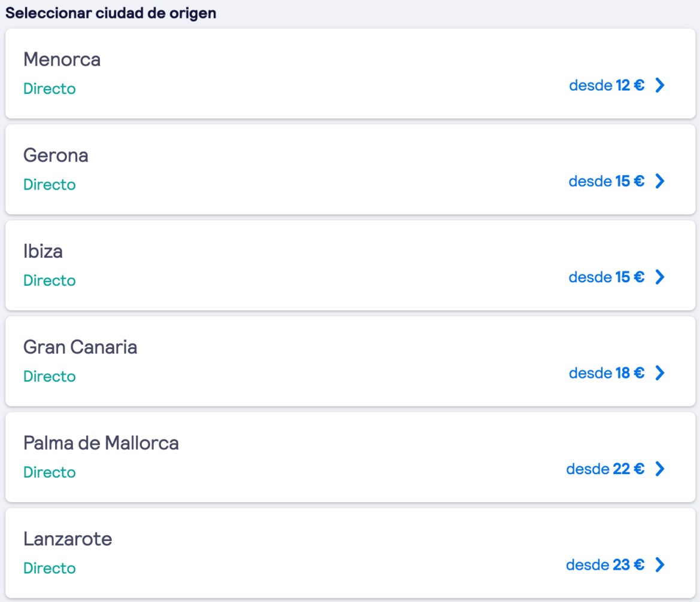Click the chevron arrow on Gran Canaria row
700x602 pixels.
pyautogui.click(x=659, y=373)
